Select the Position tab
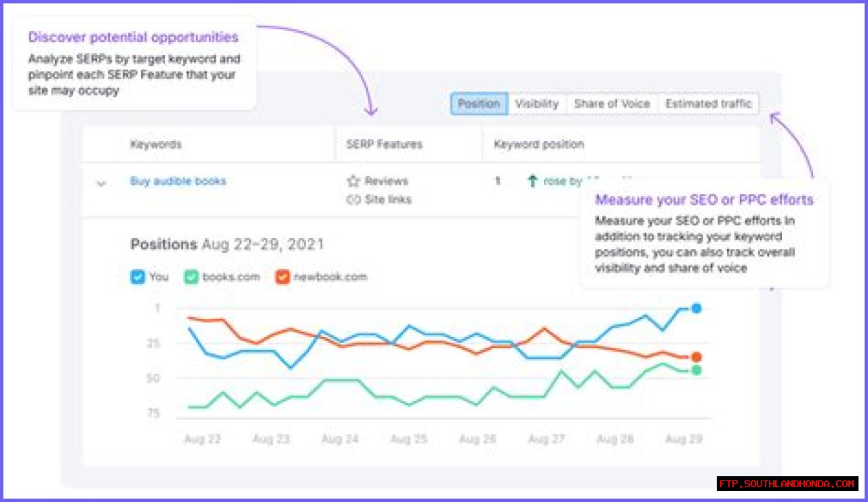The height and width of the screenshot is (502, 868). pos(479,104)
